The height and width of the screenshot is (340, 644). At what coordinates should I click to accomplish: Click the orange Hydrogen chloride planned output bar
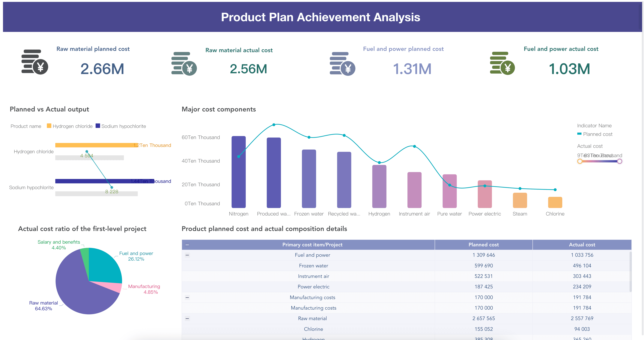coord(96,145)
